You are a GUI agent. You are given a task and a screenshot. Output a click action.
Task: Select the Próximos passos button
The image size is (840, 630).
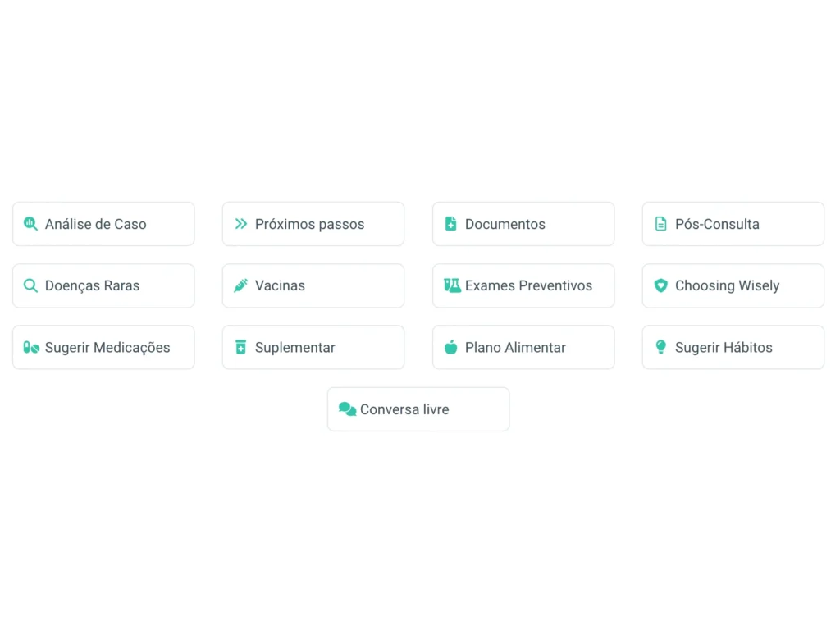(x=313, y=224)
